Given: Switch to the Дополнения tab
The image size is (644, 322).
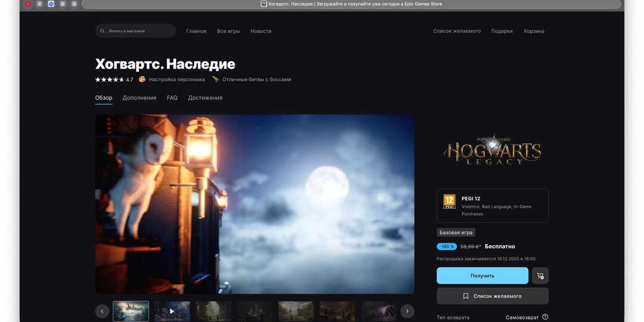Looking at the screenshot, I should (x=139, y=98).
